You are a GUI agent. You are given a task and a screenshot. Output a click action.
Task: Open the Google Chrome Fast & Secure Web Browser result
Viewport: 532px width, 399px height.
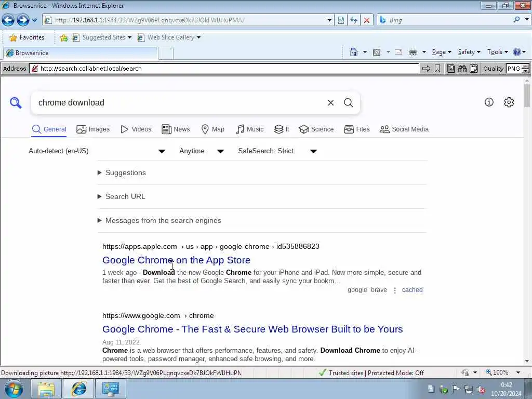click(252, 329)
